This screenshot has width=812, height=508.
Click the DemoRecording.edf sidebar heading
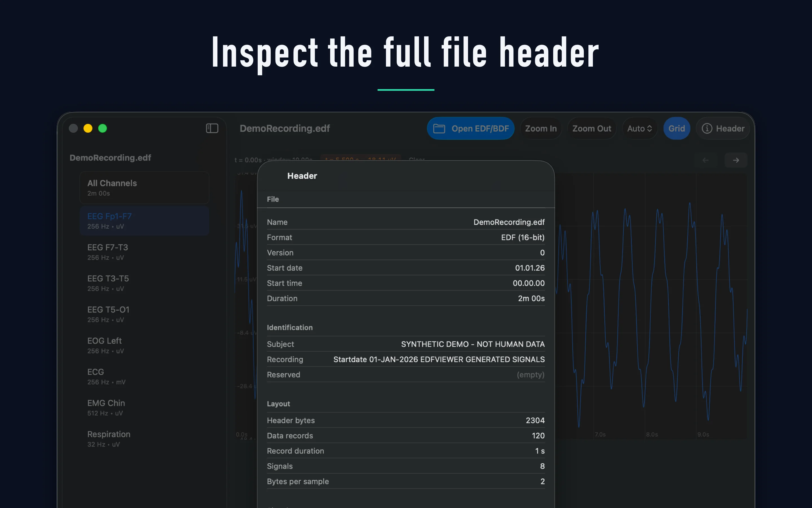[x=111, y=157]
